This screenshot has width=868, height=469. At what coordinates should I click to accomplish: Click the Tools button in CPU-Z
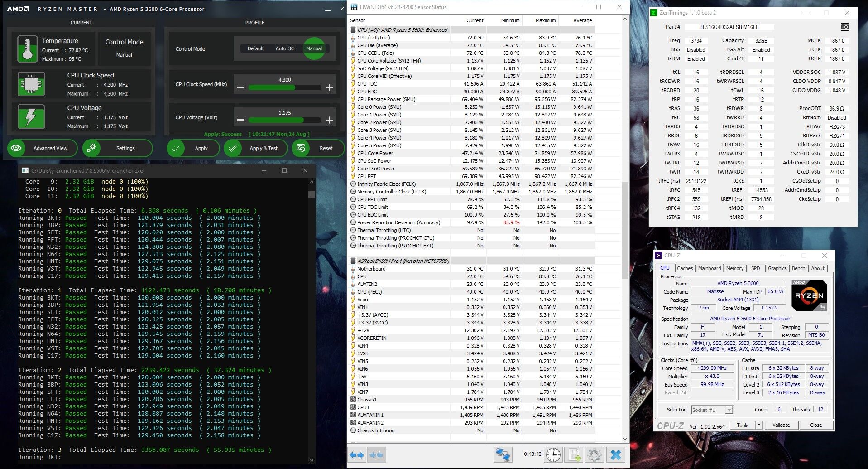coord(743,425)
